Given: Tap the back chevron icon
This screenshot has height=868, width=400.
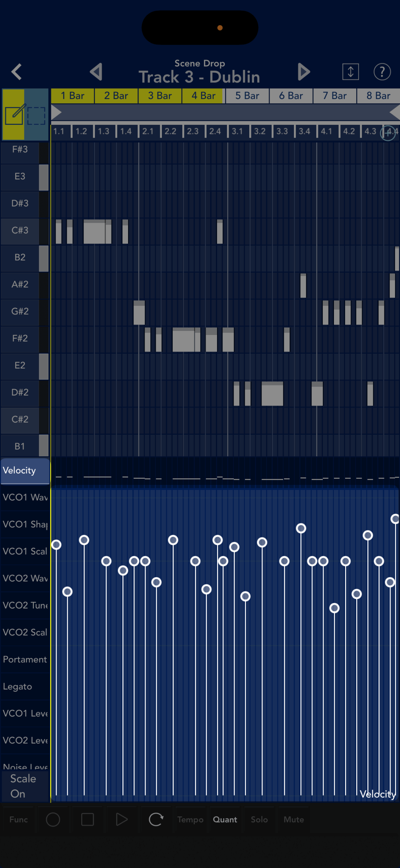Looking at the screenshot, I should pos(17,72).
